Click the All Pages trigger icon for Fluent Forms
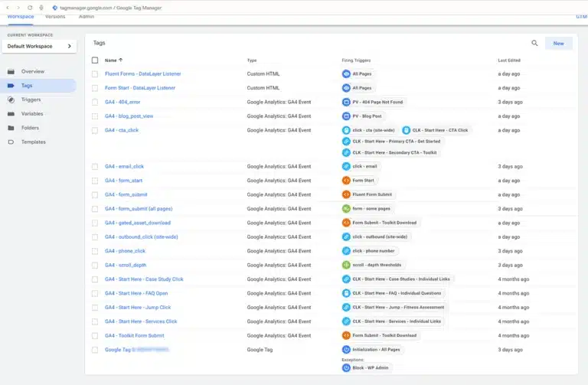Viewport: 588px width, 385px height. [346, 73]
